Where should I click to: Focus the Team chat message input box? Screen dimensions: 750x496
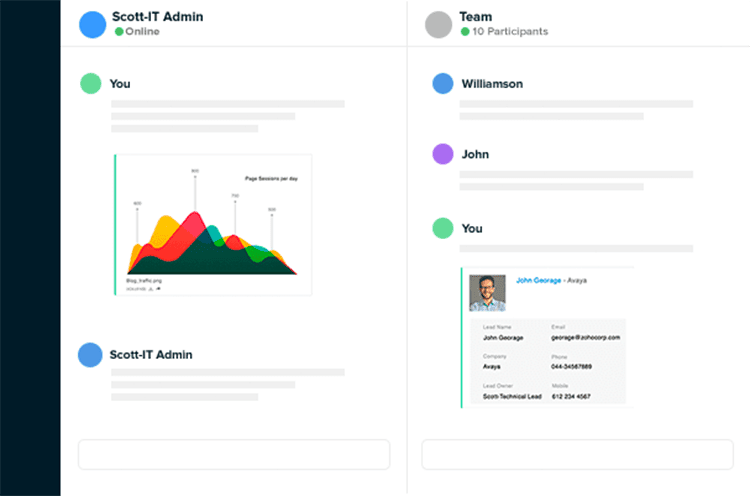coord(577,454)
